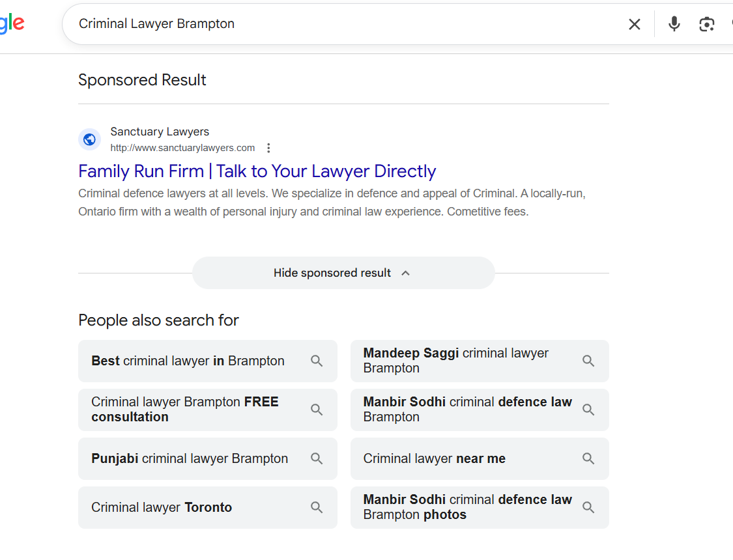Image resolution: width=733 pixels, height=560 pixels.
Task: Click the magnifier icon for Punjabi criminal lawyer Brampton
Action: (317, 458)
